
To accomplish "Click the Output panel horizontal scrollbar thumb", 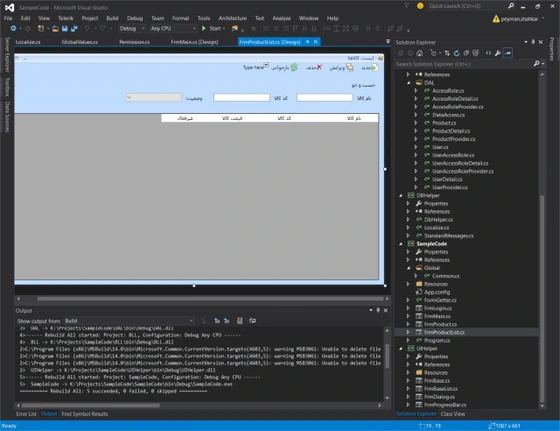I will pos(90,405).
